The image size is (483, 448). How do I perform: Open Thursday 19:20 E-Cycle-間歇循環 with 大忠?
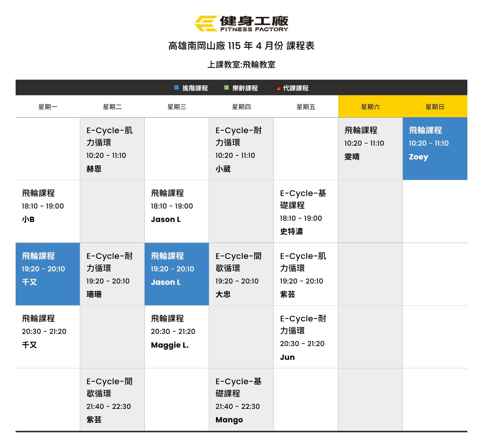[x=241, y=274]
